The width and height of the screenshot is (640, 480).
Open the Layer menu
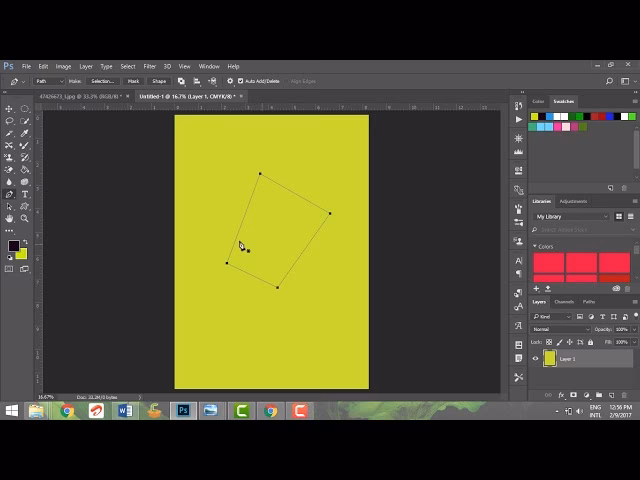coord(86,67)
